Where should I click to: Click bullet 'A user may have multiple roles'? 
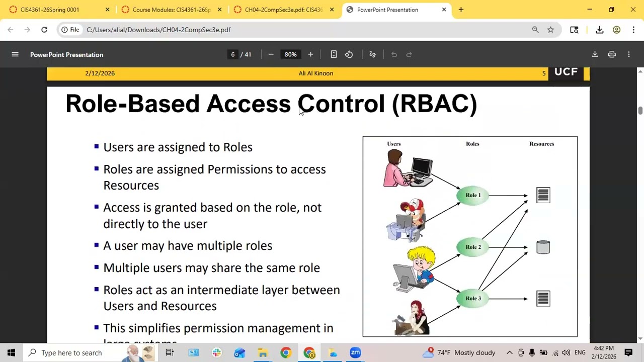pyautogui.click(x=188, y=245)
